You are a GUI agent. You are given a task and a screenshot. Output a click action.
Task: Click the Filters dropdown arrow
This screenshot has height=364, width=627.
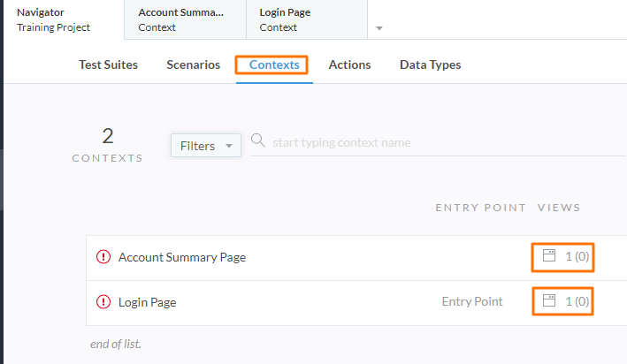[229, 146]
